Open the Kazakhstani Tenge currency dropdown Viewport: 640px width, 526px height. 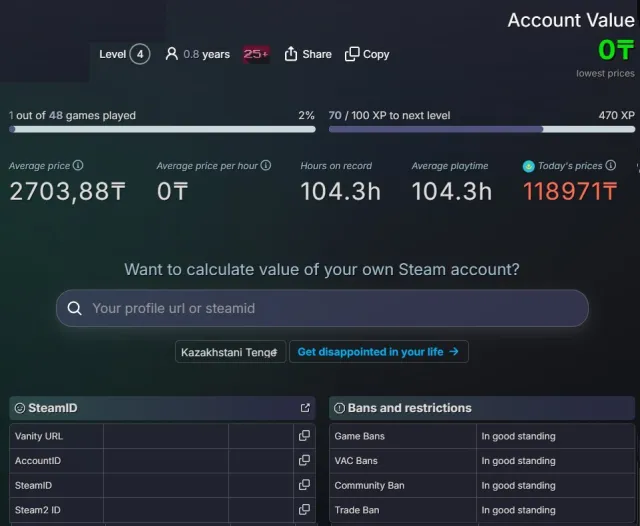pos(230,352)
